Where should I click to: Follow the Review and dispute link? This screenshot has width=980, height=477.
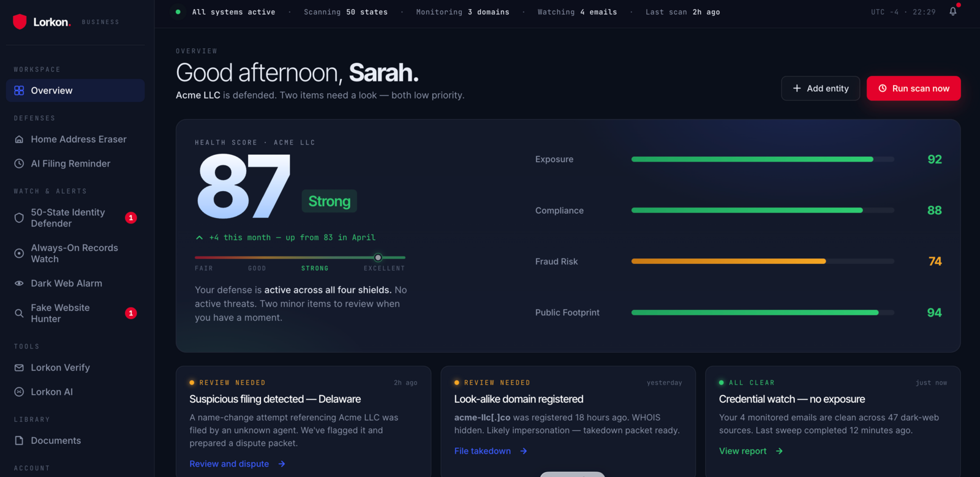point(238,464)
